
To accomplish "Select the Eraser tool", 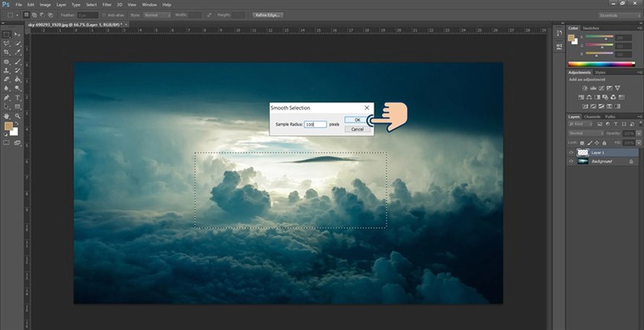I will (x=6, y=79).
